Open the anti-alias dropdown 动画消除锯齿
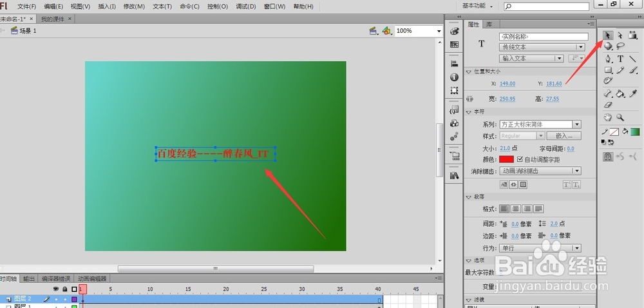This screenshot has height=308, width=644. (540, 171)
